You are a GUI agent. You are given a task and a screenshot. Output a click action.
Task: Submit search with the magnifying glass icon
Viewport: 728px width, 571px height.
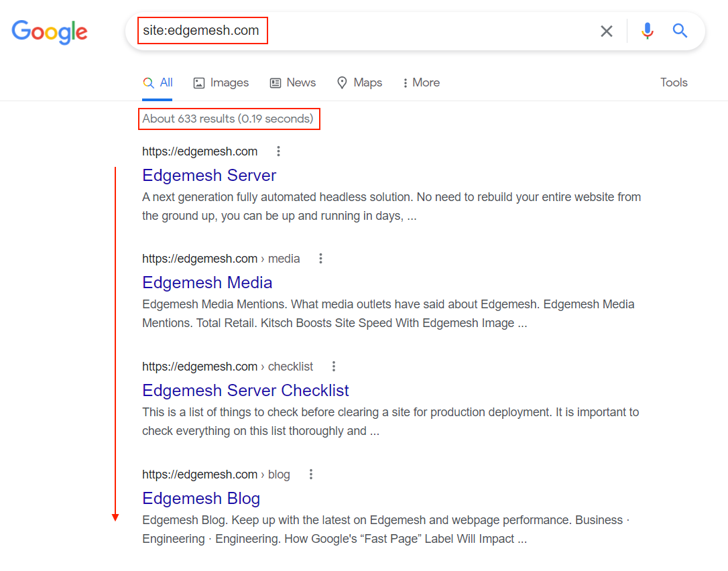pos(680,31)
